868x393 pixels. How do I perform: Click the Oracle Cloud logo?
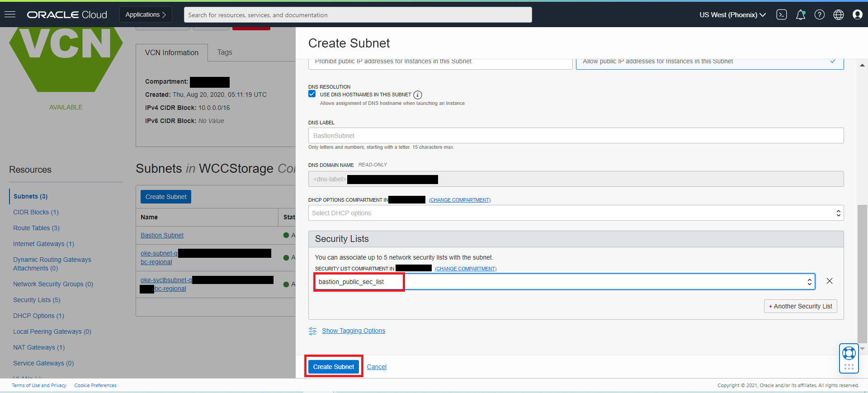click(x=67, y=14)
